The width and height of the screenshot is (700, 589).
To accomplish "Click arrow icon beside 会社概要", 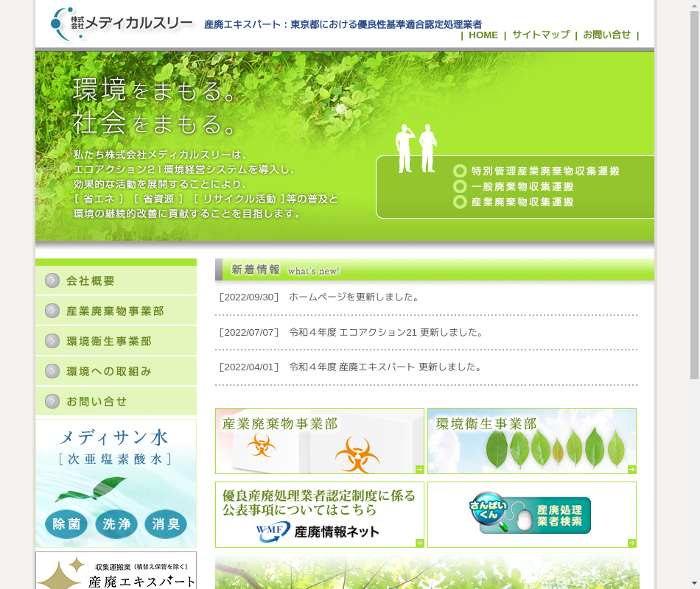I will [52, 281].
